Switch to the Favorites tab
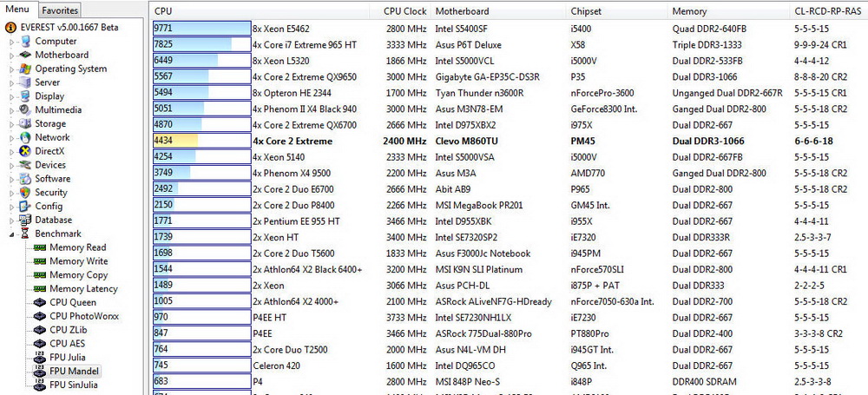The width and height of the screenshot is (868, 395). point(60,10)
